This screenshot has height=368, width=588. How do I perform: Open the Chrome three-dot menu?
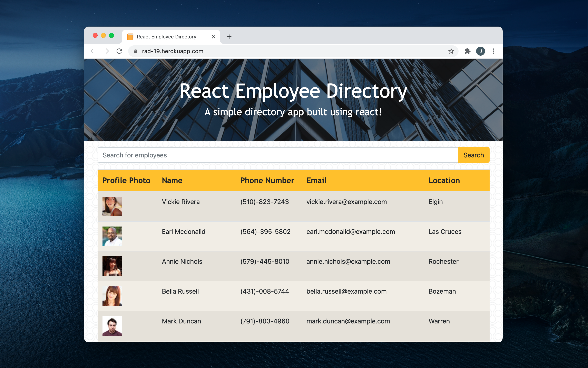pyautogui.click(x=493, y=51)
